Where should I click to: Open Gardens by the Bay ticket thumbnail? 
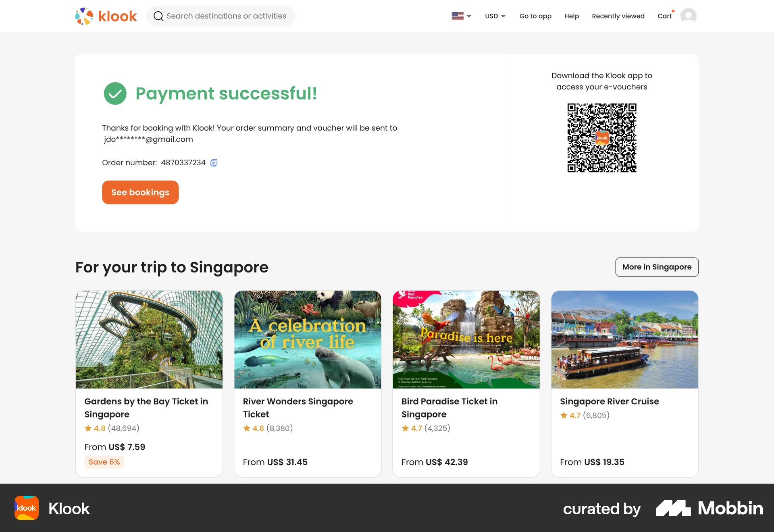[149, 339]
